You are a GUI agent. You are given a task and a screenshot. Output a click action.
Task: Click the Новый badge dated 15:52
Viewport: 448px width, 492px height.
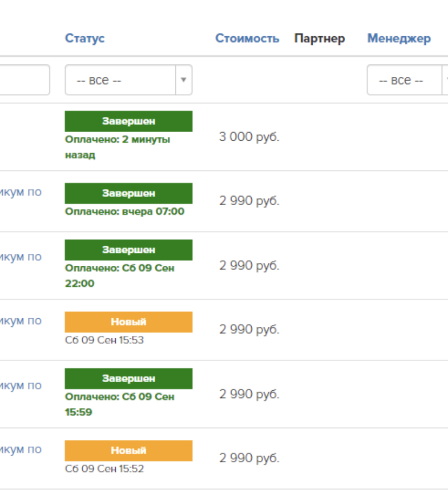point(128,451)
